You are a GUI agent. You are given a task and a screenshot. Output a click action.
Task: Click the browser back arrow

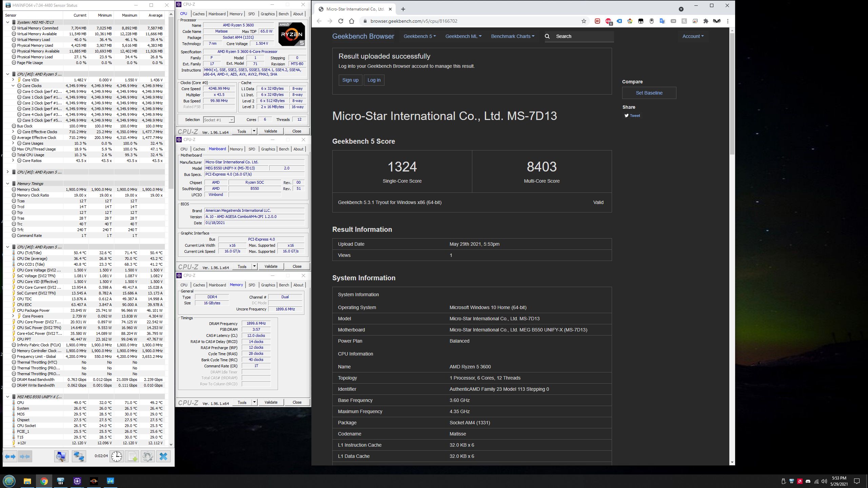click(x=319, y=21)
